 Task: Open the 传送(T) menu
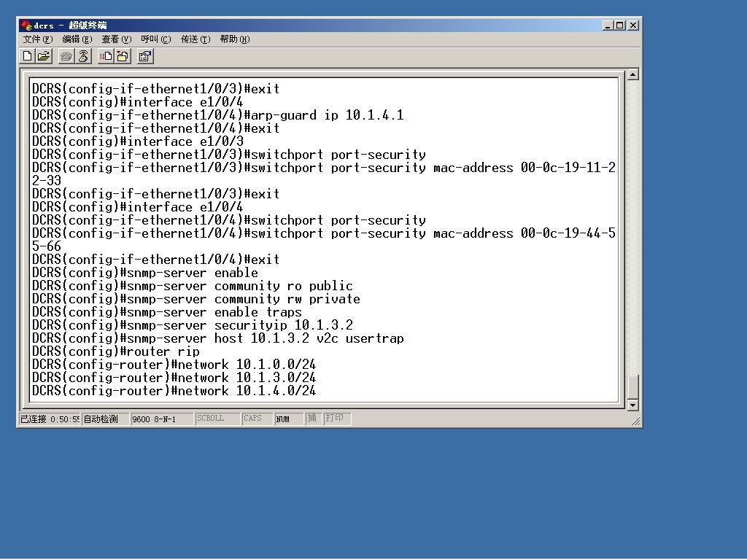[x=196, y=39]
